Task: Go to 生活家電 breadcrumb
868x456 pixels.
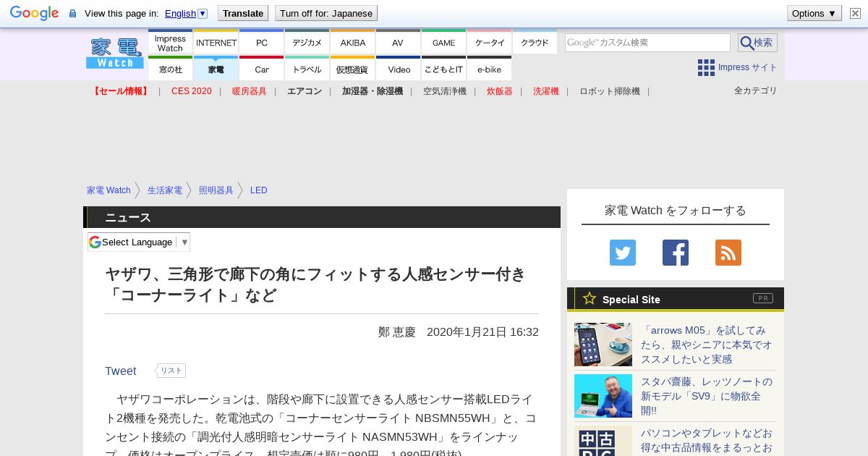Action: [165, 190]
